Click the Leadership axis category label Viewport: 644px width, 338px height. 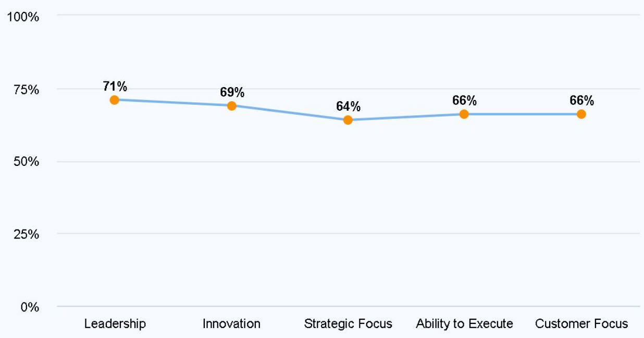(115, 324)
